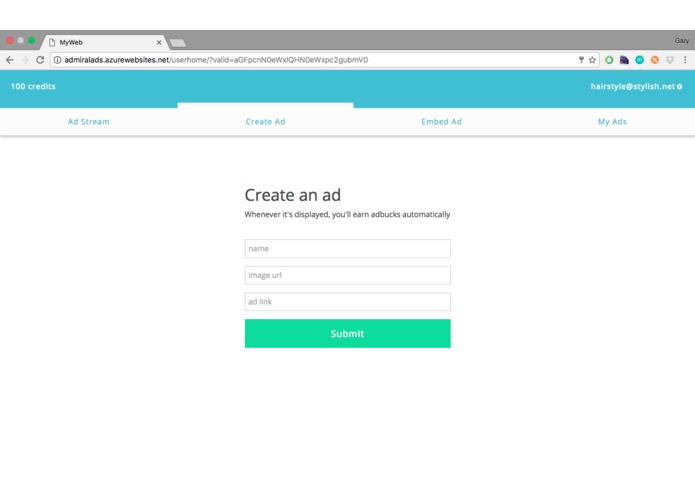The image size is (695, 494).
Task: Click the green circular extension icon
Action: (x=609, y=60)
